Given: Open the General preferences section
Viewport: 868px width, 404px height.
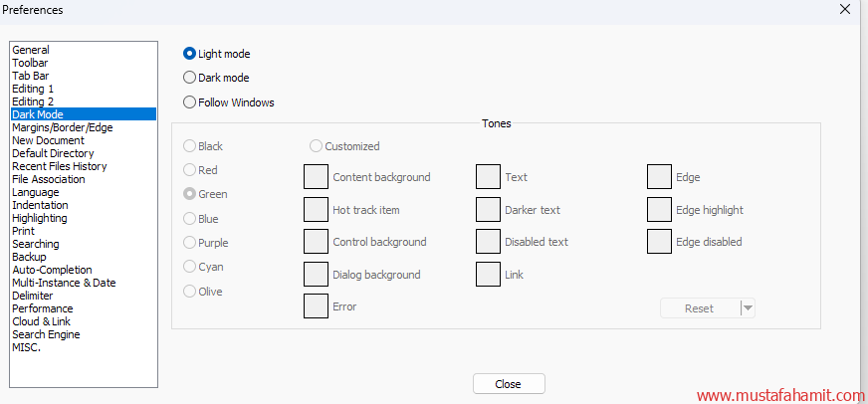Looking at the screenshot, I should (31, 50).
